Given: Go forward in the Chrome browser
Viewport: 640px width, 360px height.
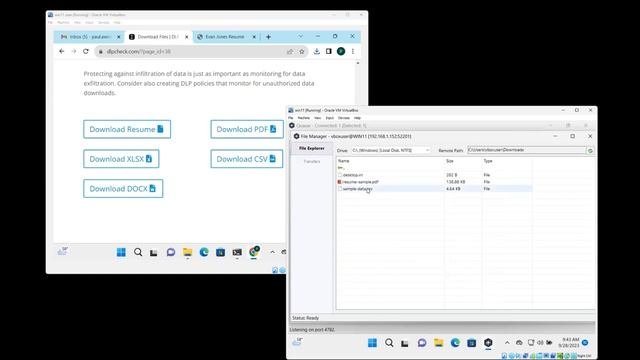Looking at the screenshot, I should (x=73, y=51).
